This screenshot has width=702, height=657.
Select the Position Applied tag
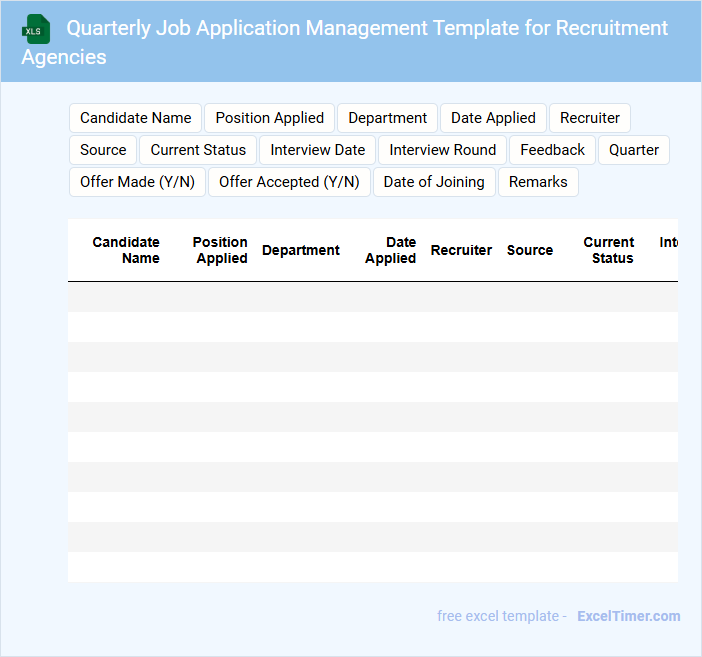click(x=270, y=118)
